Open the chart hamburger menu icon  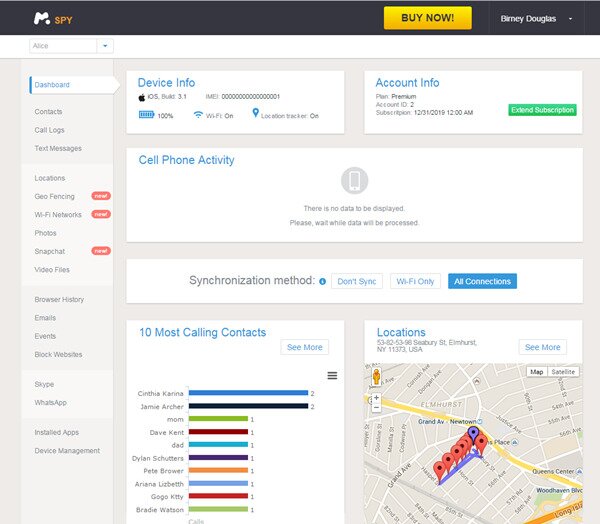click(x=332, y=375)
